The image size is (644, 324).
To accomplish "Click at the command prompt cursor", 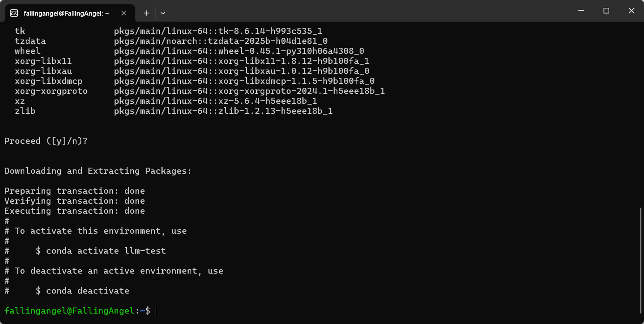I will [x=156, y=311].
